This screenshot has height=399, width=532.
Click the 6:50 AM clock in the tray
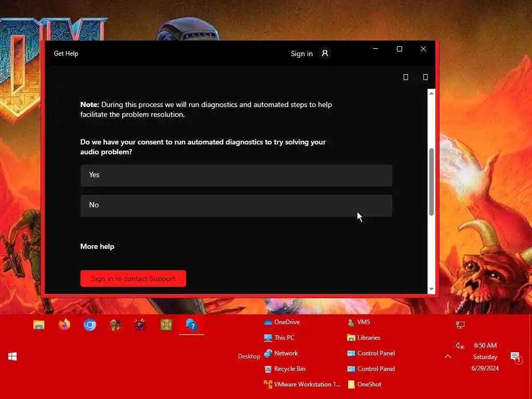(x=485, y=345)
